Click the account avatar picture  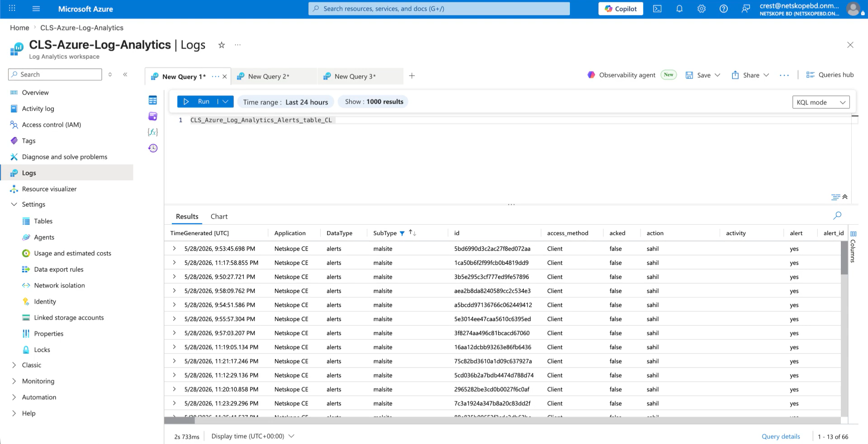coord(853,9)
